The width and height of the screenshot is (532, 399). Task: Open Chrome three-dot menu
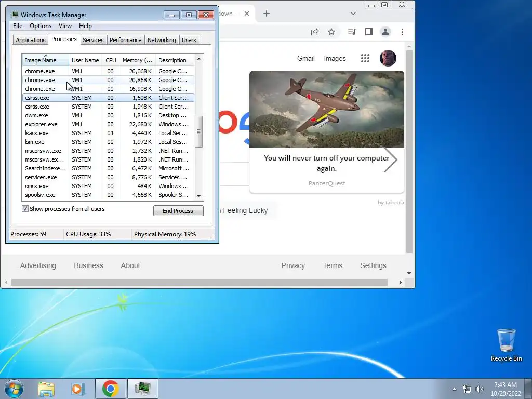coord(403,32)
